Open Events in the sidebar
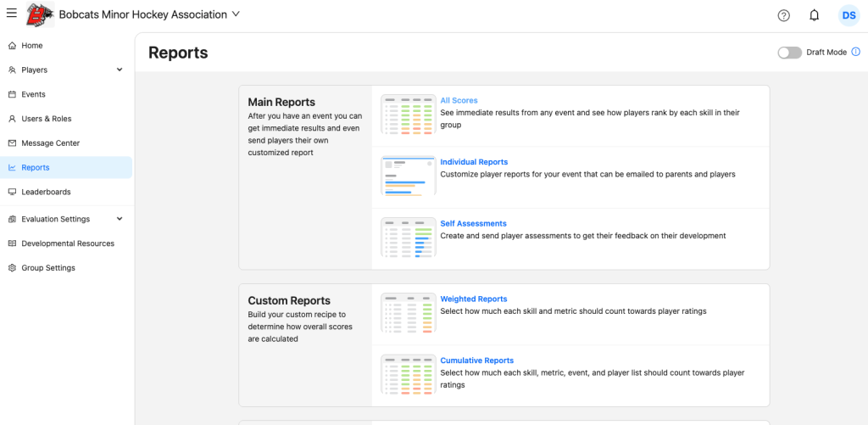This screenshot has width=868, height=425. [x=33, y=94]
